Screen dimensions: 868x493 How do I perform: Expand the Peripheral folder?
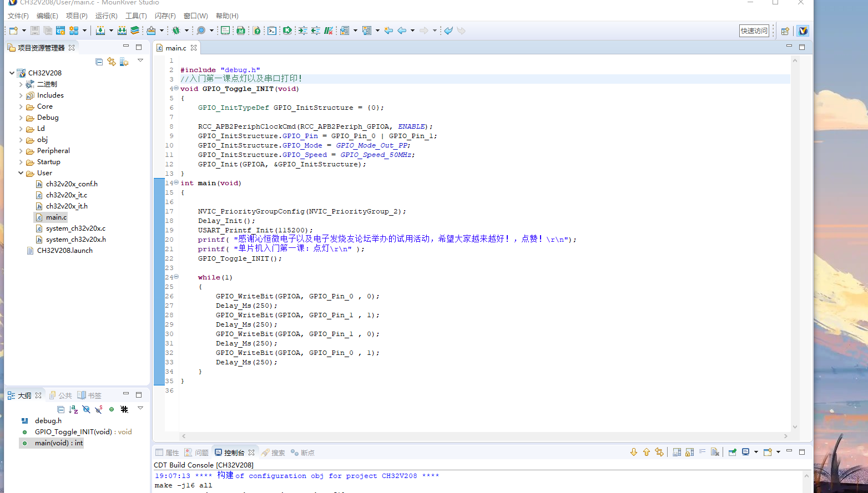click(21, 151)
